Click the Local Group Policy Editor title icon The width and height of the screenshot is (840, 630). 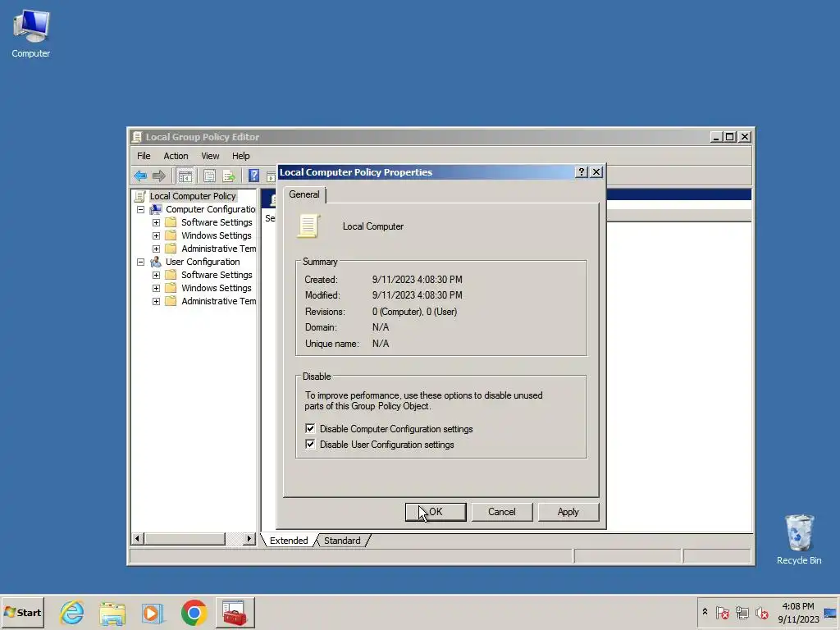(x=137, y=137)
